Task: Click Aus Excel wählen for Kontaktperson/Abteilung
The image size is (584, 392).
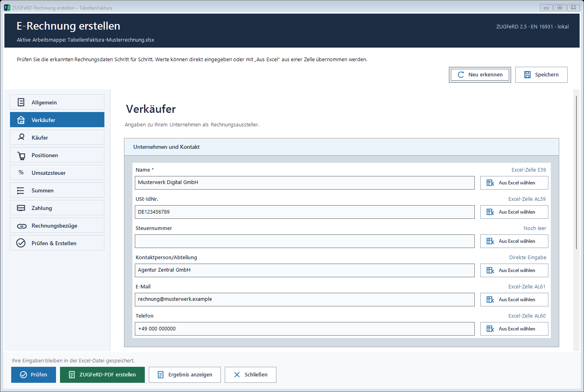Action: coord(514,270)
